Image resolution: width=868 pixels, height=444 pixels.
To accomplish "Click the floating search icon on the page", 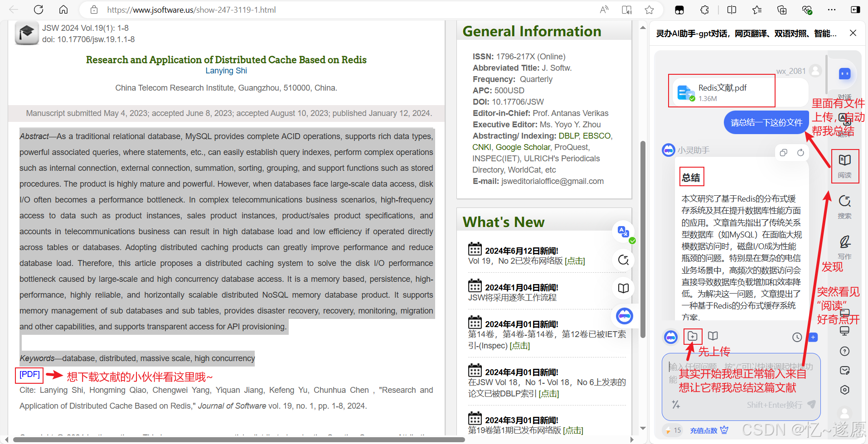I will [624, 260].
